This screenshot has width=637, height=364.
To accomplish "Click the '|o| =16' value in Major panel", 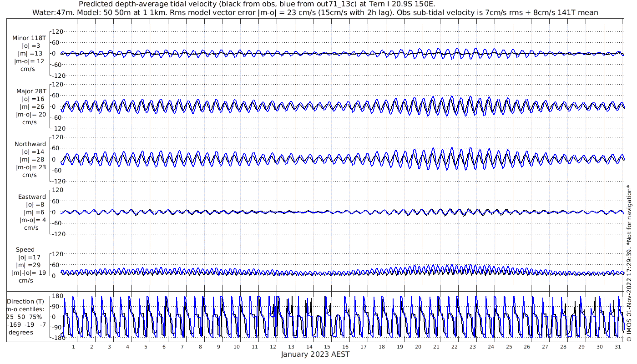I will (33, 99).
